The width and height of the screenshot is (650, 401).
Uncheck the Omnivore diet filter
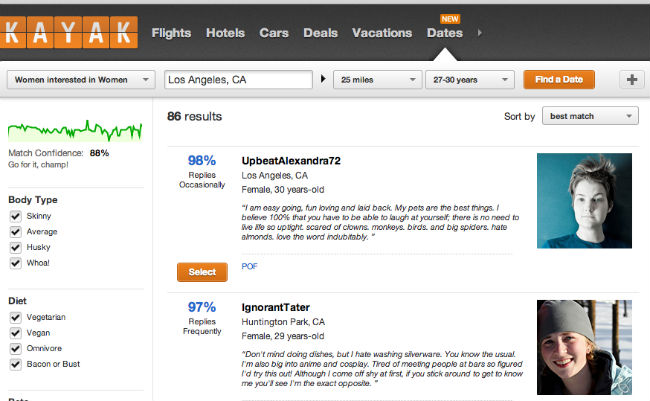click(15, 348)
